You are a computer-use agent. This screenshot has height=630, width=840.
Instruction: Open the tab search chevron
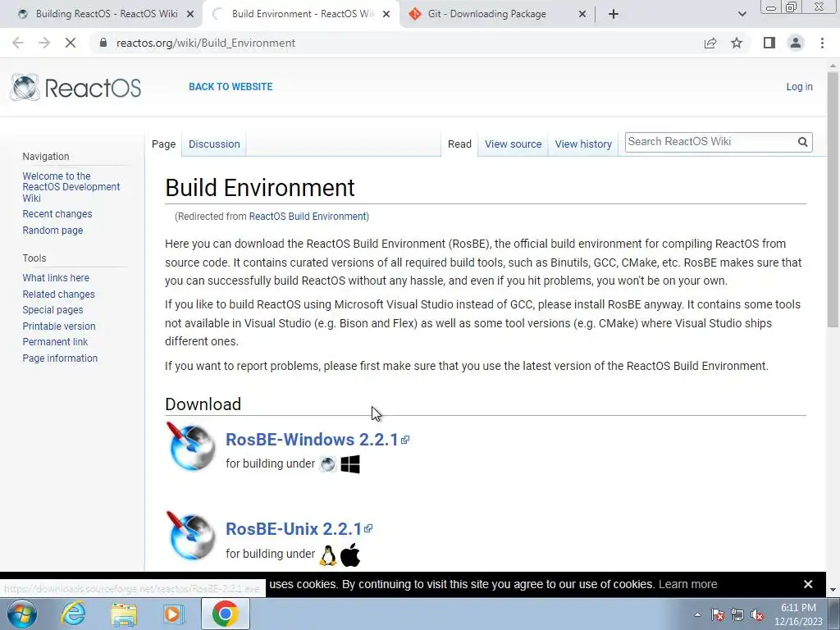pyautogui.click(x=742, y=14)
